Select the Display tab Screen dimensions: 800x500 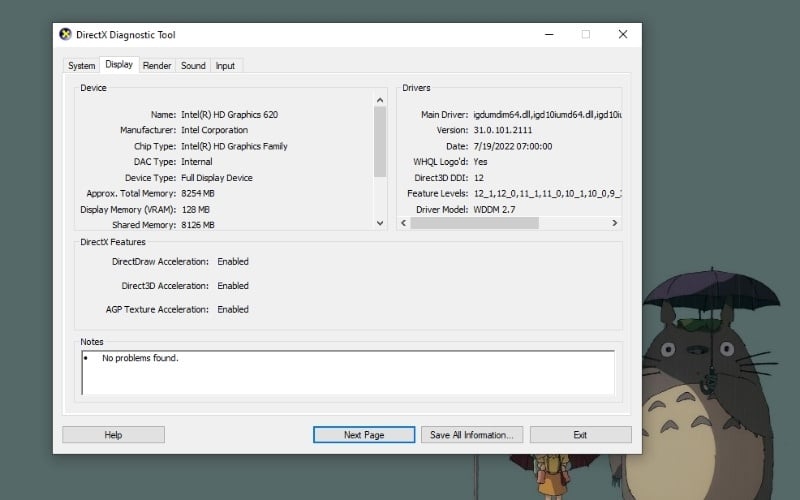click(119, 65)
